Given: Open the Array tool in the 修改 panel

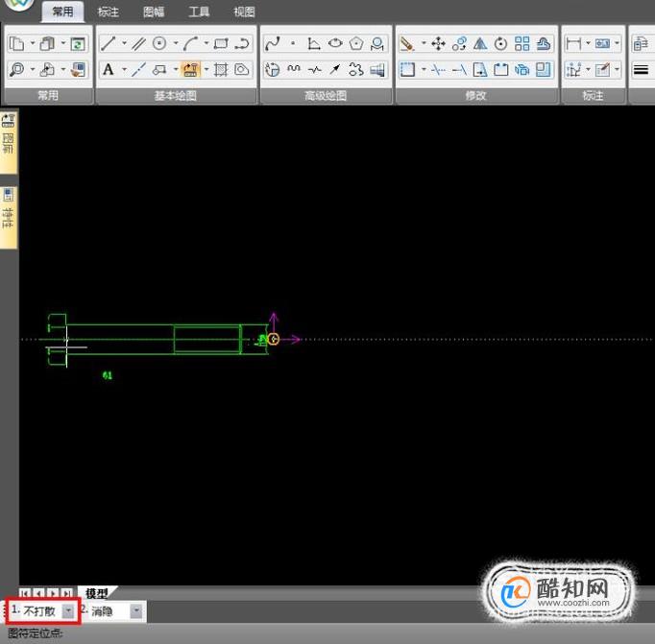Looking at the screenshot, I should (522, 43).
